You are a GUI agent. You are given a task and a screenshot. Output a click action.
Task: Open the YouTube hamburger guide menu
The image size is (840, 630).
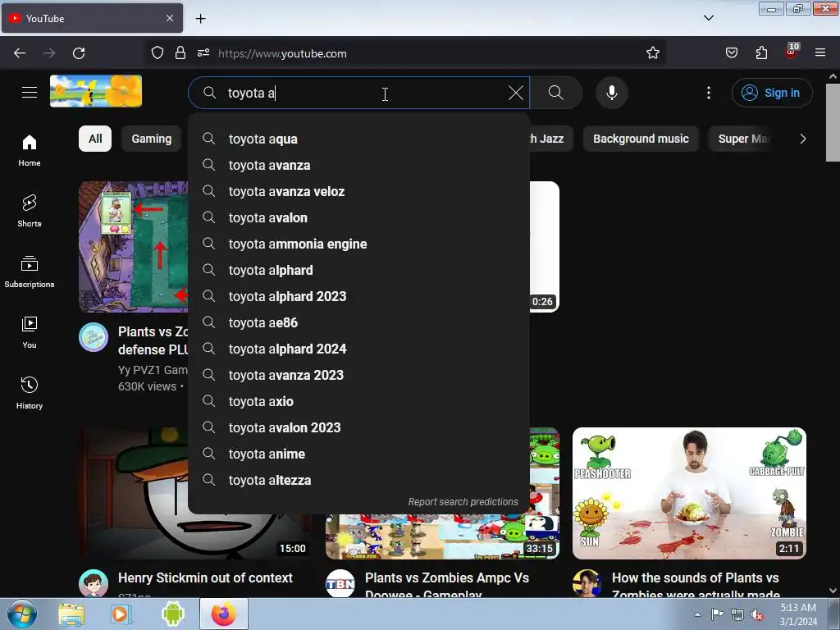pyautogui.click(x=30, y=92)
